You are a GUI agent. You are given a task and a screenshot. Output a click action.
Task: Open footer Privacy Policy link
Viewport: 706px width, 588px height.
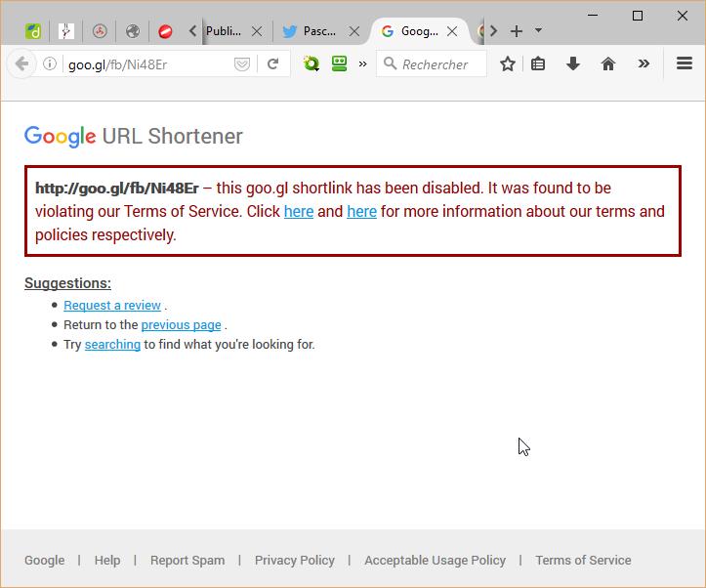tap(295, 560)
